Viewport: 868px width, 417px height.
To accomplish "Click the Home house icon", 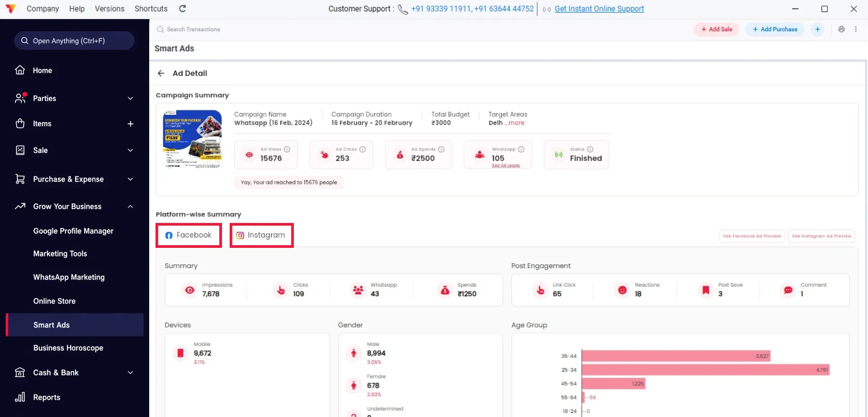I will pos(20,70).
